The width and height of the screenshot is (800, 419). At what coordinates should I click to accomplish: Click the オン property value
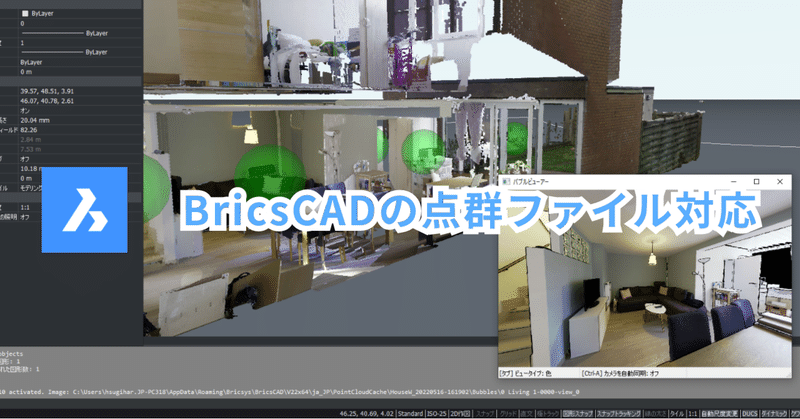point(25,111)
